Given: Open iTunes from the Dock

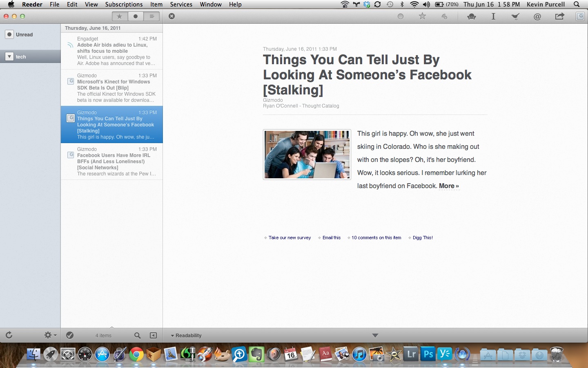Looking at the screenshot, I should point(359,354).
